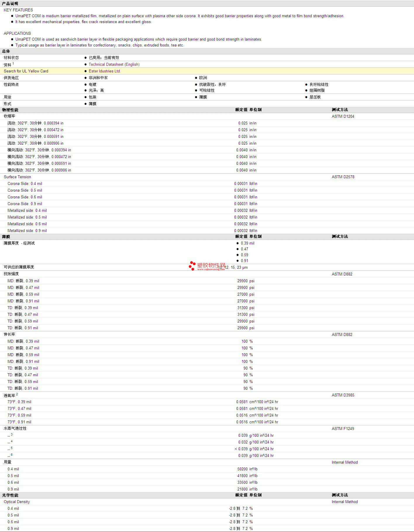Click the 欧洲 region value
This screenshot has width=414, height=532.
[203, 78]
